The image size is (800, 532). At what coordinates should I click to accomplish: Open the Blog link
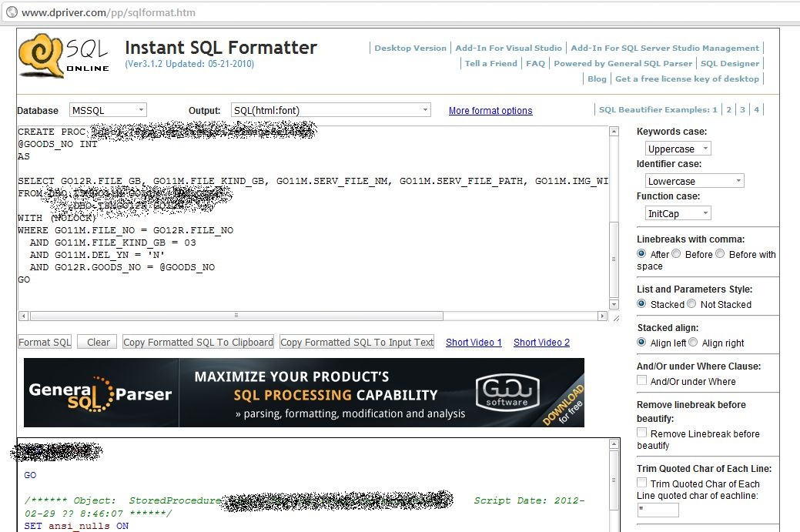point(597,79)
